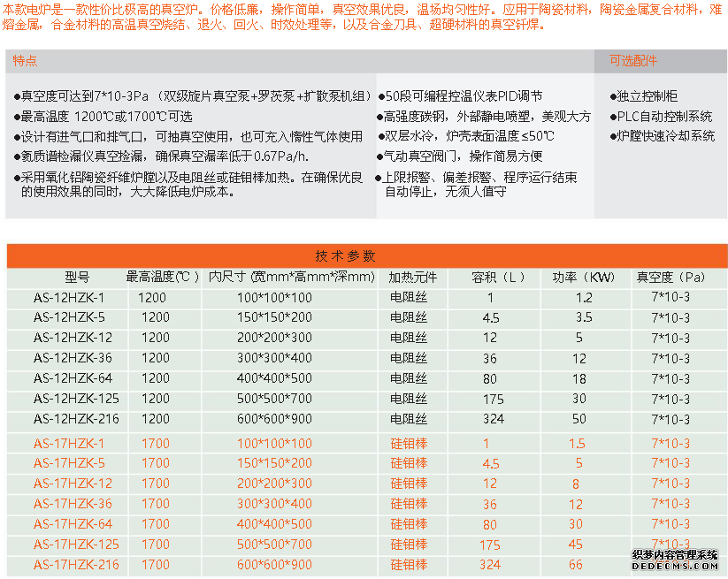Click dimension 400*400*500 in AS-17HZK-64 row
728x579 pixels.
pyautogui.click(x=274, y=524)
